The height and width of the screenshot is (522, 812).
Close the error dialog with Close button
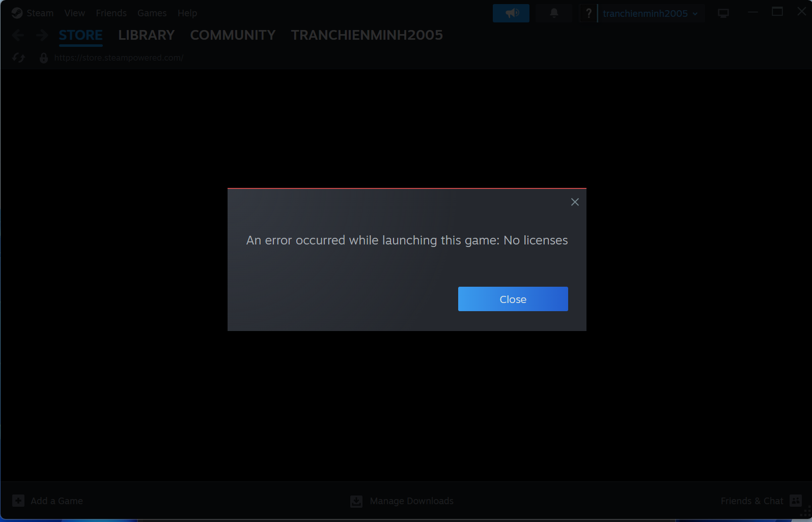pos(513,299)
